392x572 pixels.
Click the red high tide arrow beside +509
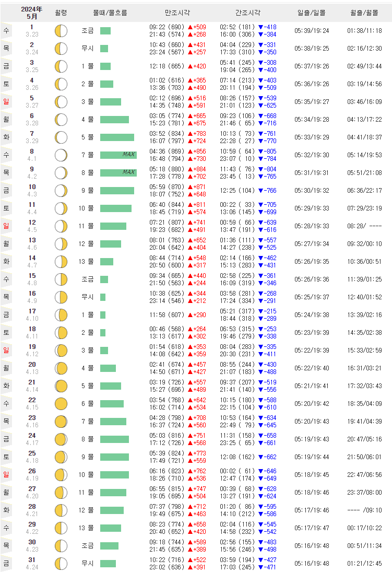point(191,27)
